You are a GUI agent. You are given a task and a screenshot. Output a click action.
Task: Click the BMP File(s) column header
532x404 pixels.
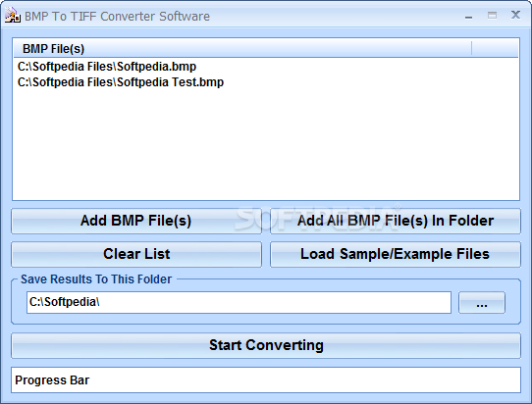[x=242, y=48]
